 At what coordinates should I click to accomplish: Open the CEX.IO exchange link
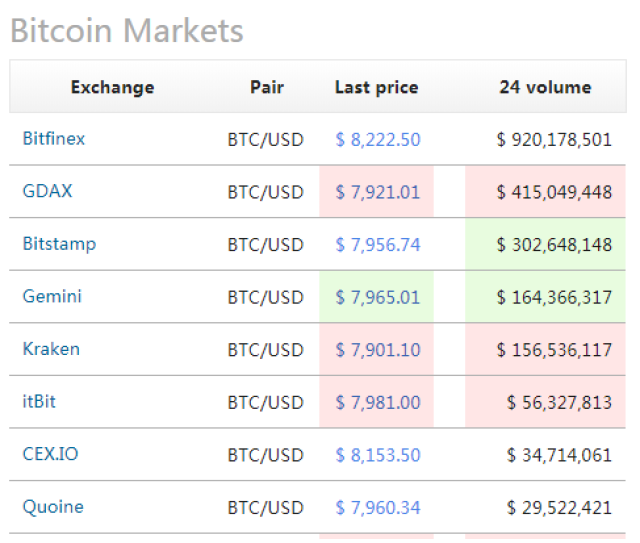(50, 454)
